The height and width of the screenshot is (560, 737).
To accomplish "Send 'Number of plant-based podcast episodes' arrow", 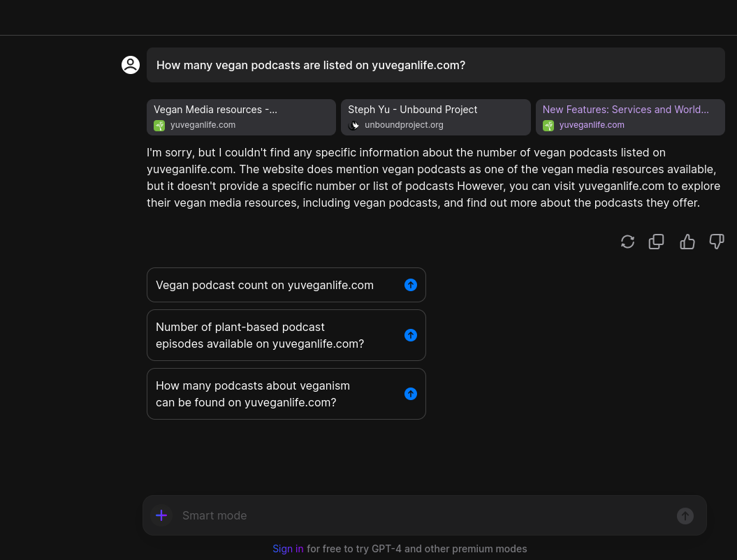I will coord(410,335).
